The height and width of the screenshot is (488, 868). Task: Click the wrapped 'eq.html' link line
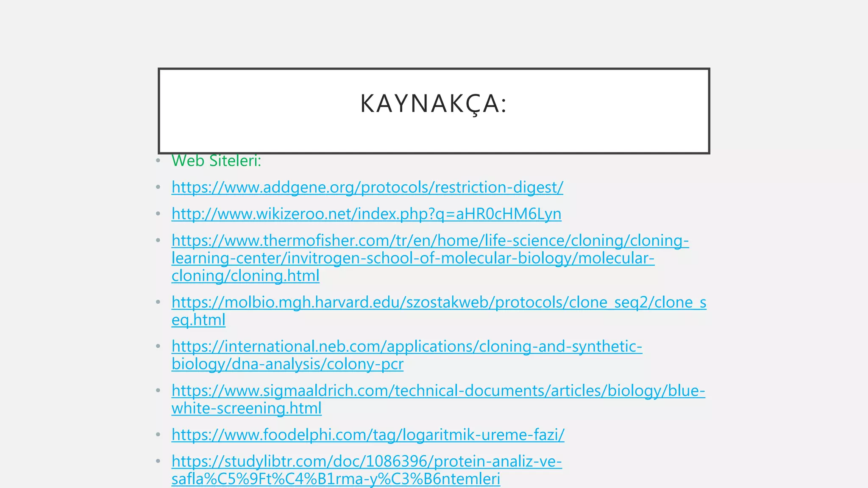tap(198, 320)
